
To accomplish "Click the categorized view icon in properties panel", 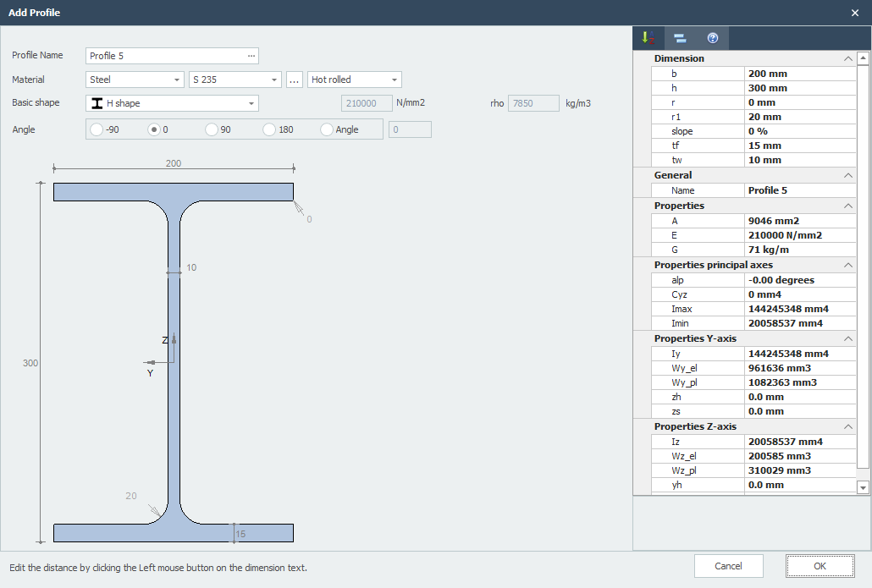I will (x=680, y=38).
